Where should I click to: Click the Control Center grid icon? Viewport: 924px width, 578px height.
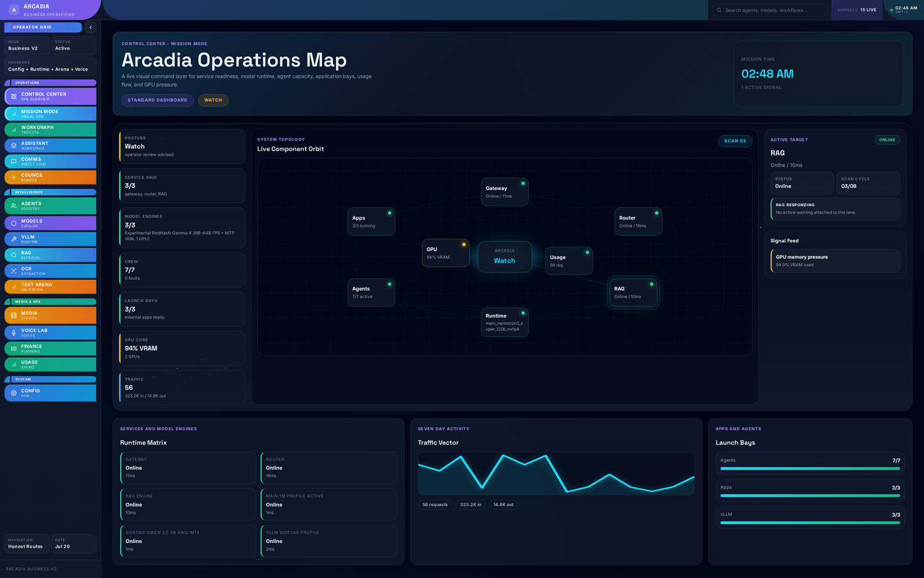pos(13,96)
